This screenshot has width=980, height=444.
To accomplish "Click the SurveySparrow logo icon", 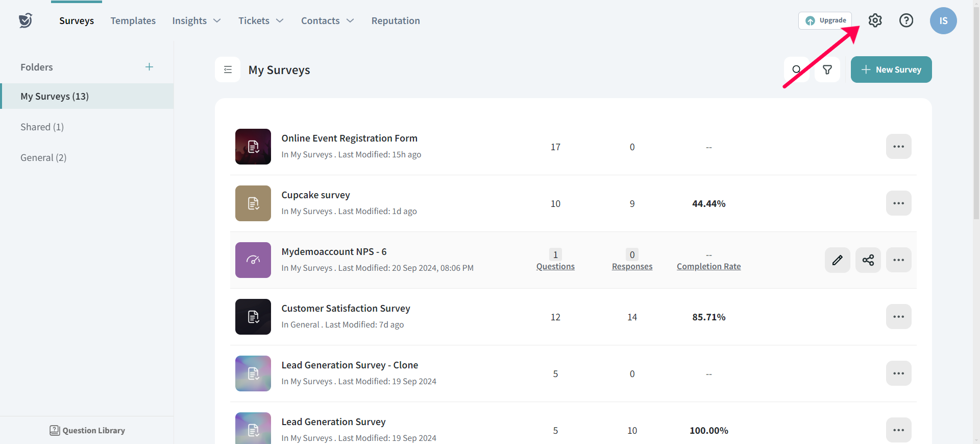I will (26, 20).
